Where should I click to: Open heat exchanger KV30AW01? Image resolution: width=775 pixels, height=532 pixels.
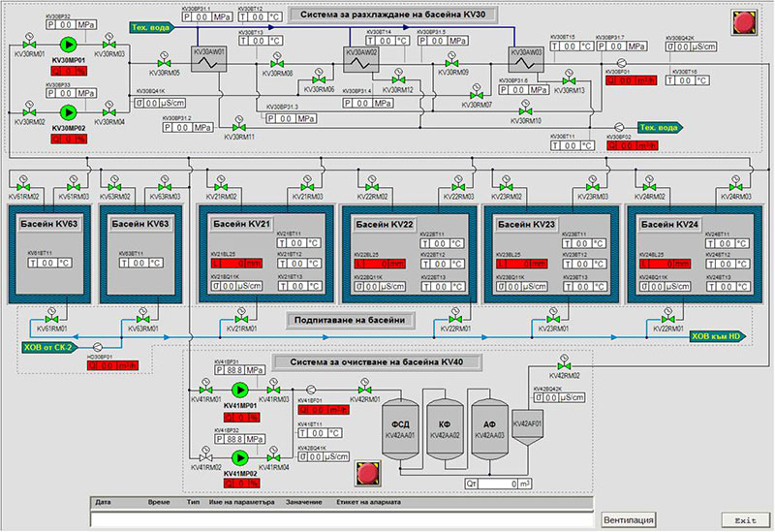coord(209,59)
